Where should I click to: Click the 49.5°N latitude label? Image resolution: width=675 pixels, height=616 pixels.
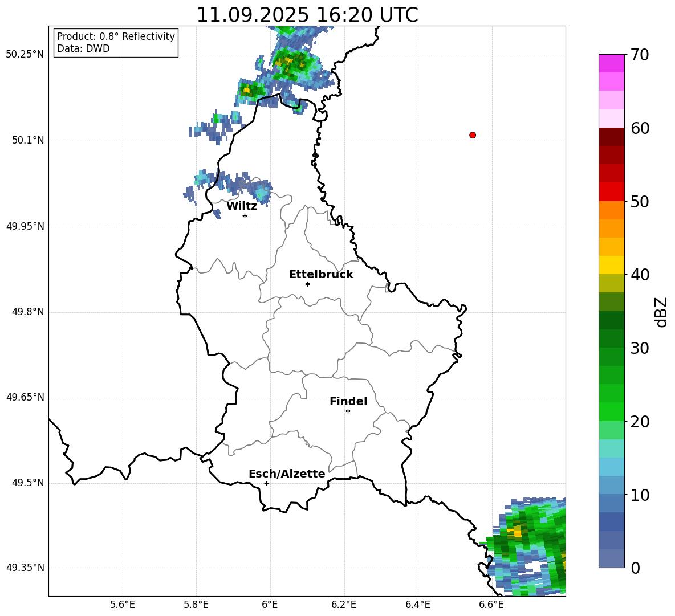[28, 483]
